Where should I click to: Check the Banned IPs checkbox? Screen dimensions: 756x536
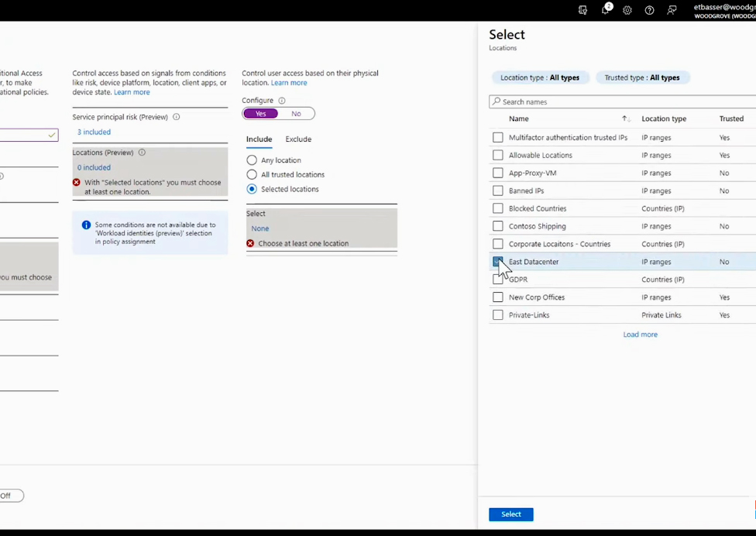(497, 191)
